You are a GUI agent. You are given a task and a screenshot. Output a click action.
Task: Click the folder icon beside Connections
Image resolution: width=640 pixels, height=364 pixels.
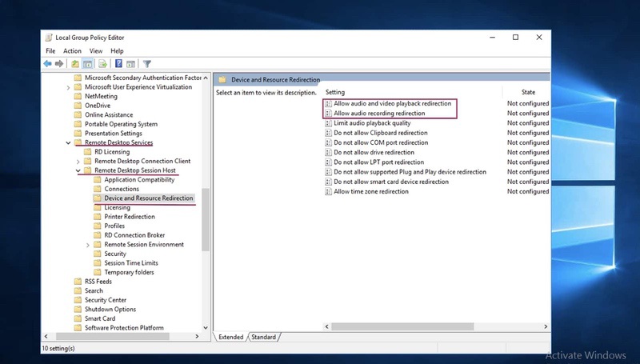point(97,189)
